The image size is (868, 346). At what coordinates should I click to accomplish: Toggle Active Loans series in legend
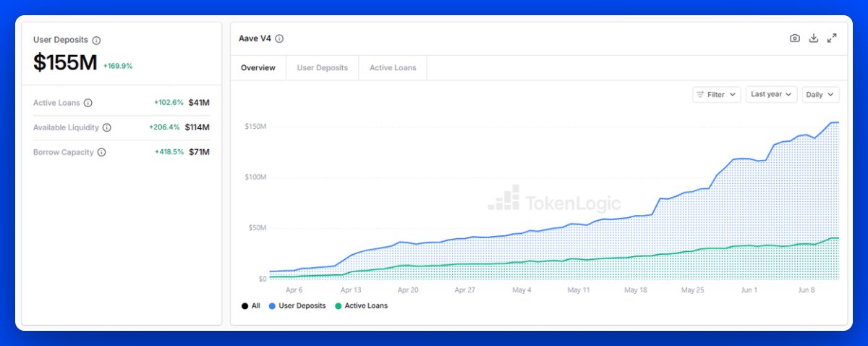click(x=361, y=305)
